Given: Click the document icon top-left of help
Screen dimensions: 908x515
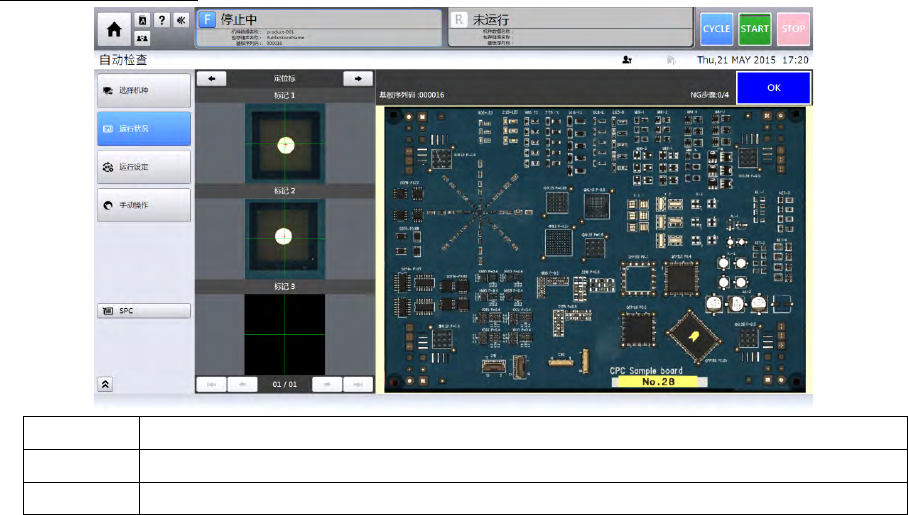Looking at the screenshot, I should pos(142,21).
